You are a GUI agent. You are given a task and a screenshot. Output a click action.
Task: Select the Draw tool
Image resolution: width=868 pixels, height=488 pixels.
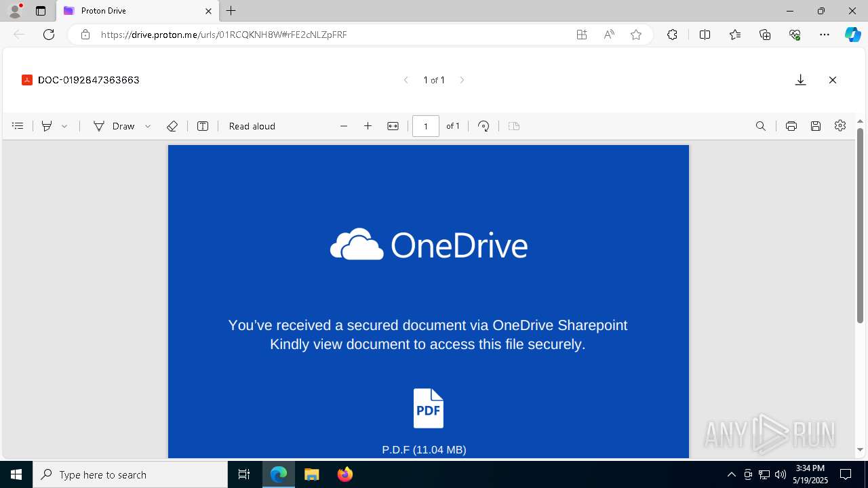coord(114,126)
